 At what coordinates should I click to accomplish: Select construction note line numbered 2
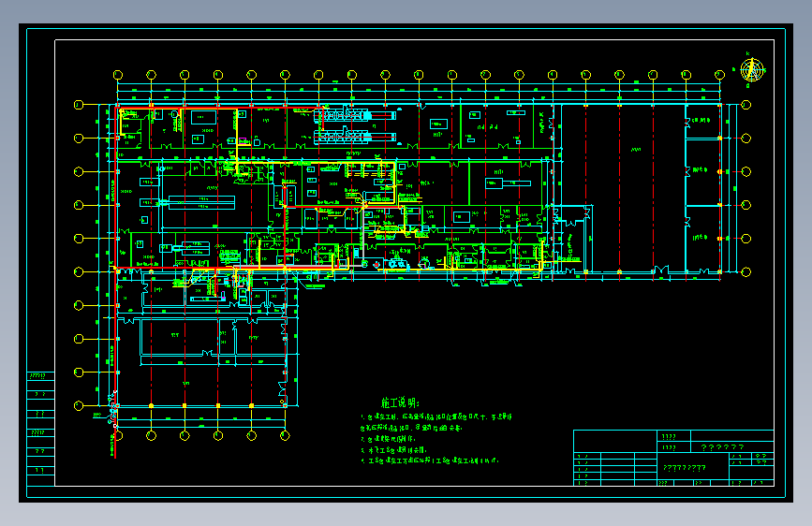388,439
